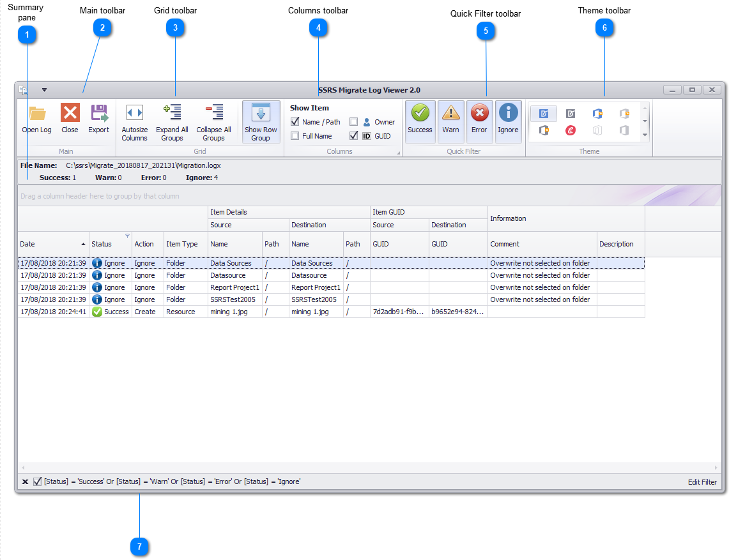729x560 pixels.
Task: Click the filter expression text starting '[Status] = 'Success''
Action: (x=172, y=481)
